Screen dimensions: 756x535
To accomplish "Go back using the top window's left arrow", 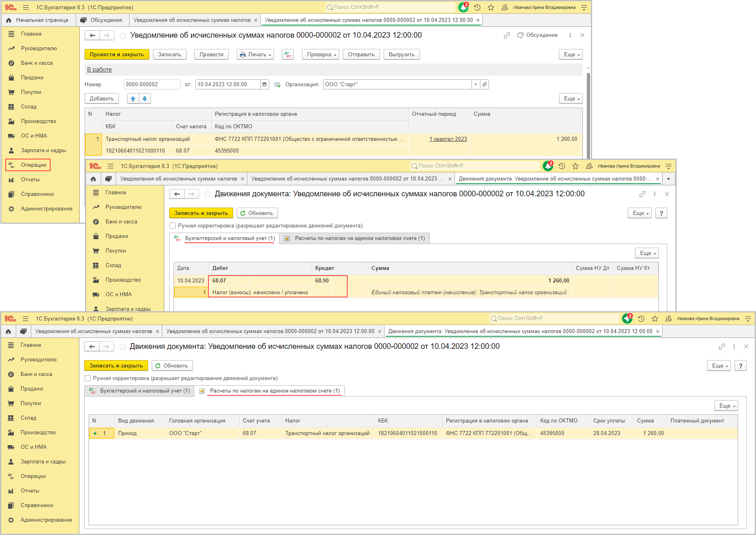I will 92,35.
